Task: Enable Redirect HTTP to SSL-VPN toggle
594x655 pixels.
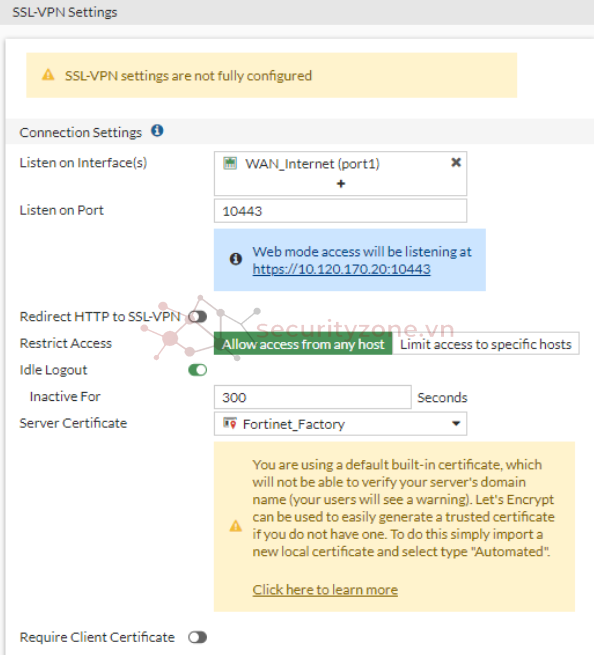Action: [x=198, y=317]
